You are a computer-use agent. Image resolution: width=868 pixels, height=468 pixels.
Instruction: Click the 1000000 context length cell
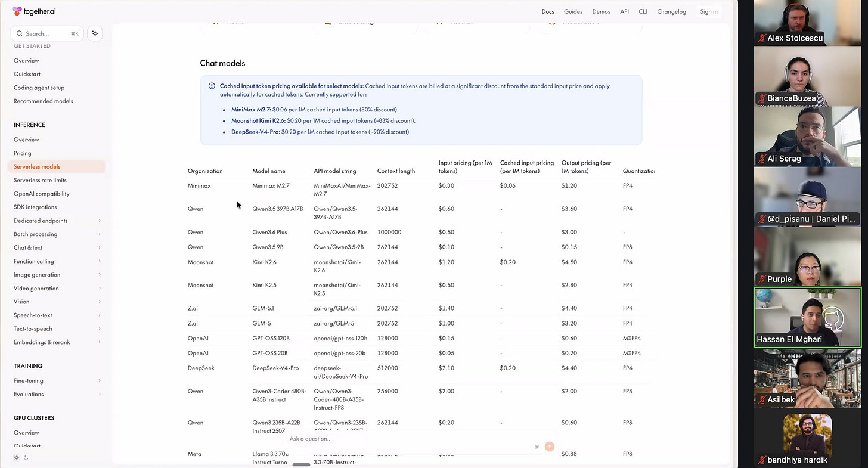tap(389, 232)
